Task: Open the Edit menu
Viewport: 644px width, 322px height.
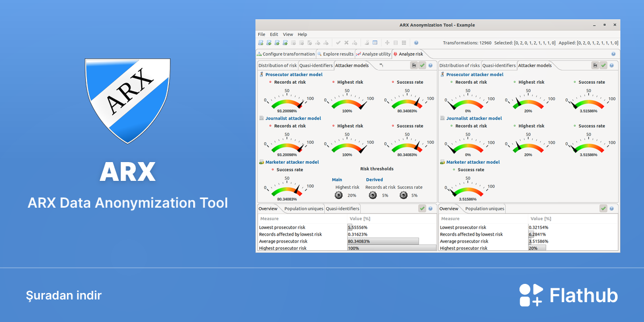Action: coord(274,34)
